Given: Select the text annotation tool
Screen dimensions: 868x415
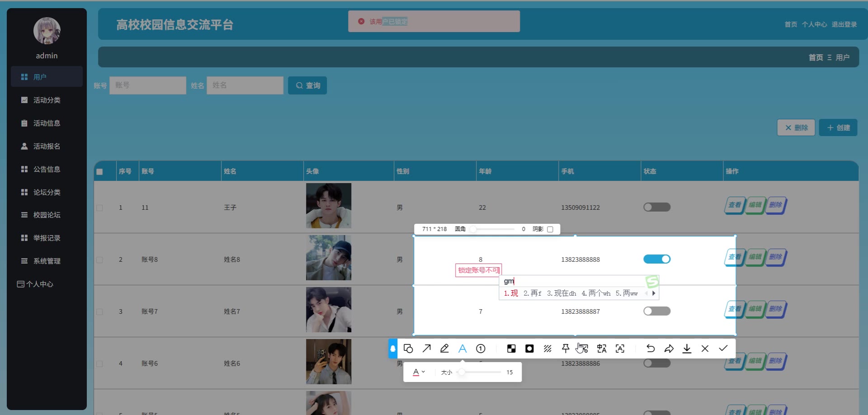Looking at the screenshot, I should pyautogui.click(x=462, y=349).
